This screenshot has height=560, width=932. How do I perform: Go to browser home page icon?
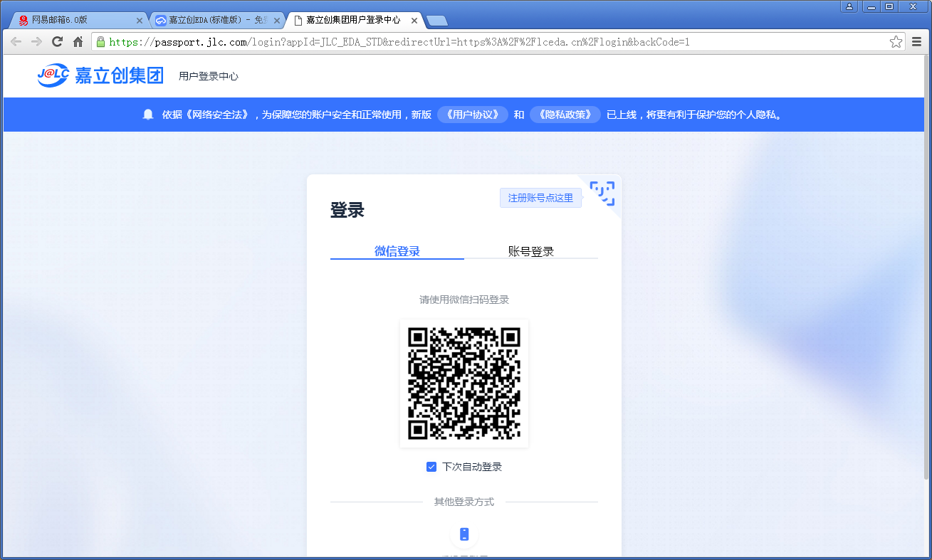78,42
